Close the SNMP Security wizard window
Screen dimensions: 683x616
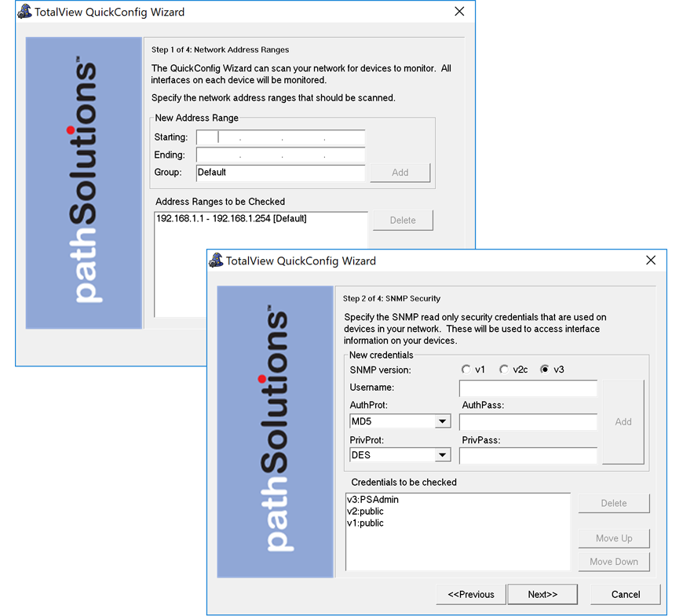coord(650,261)
